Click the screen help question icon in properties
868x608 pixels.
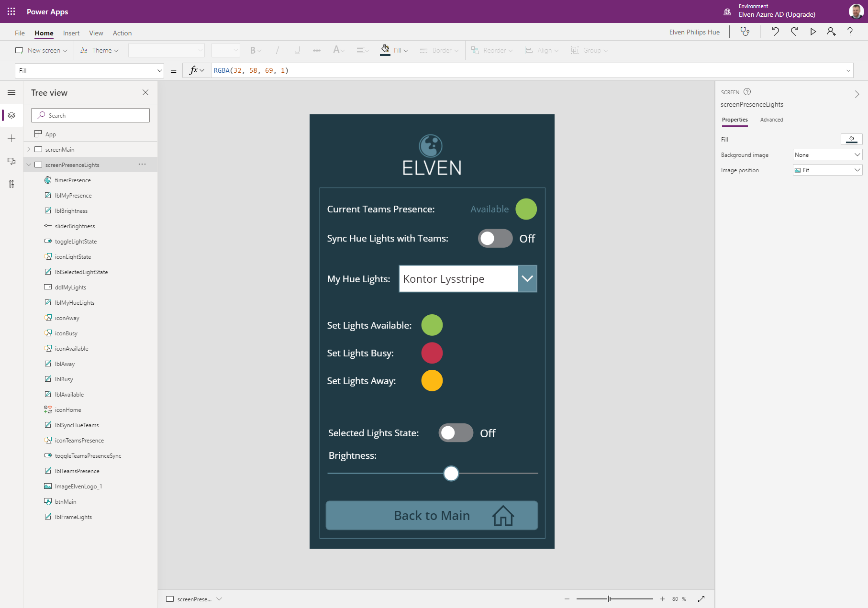747,92
